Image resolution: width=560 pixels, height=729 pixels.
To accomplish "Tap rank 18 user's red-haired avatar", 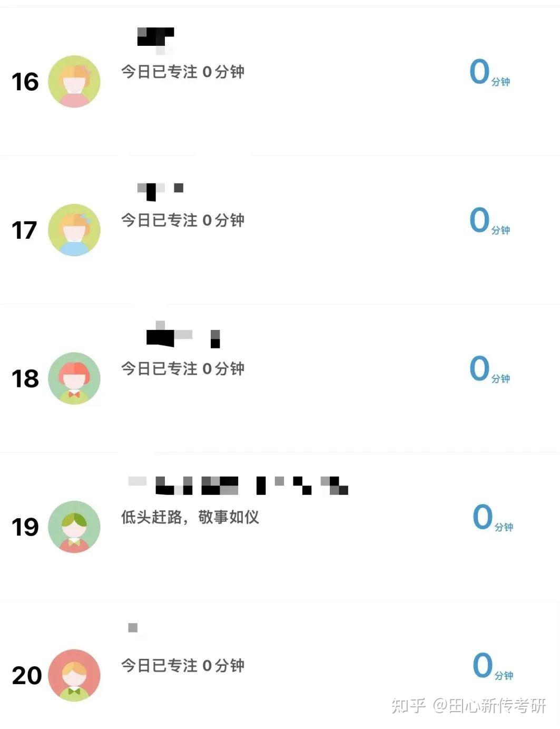I will (x=74, y=378).
